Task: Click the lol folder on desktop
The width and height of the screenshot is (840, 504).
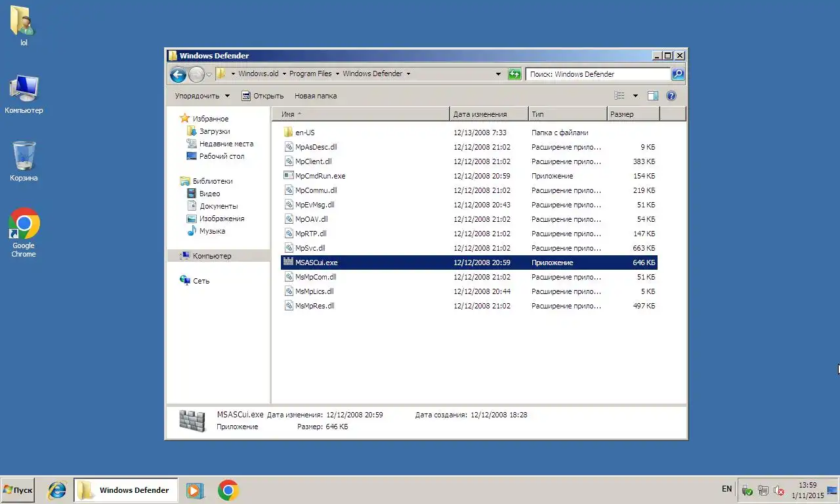Action: (24, 26)
